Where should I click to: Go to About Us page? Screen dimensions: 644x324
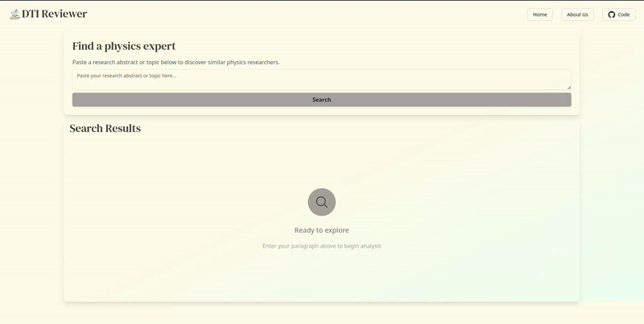click(x=577, y=14)
